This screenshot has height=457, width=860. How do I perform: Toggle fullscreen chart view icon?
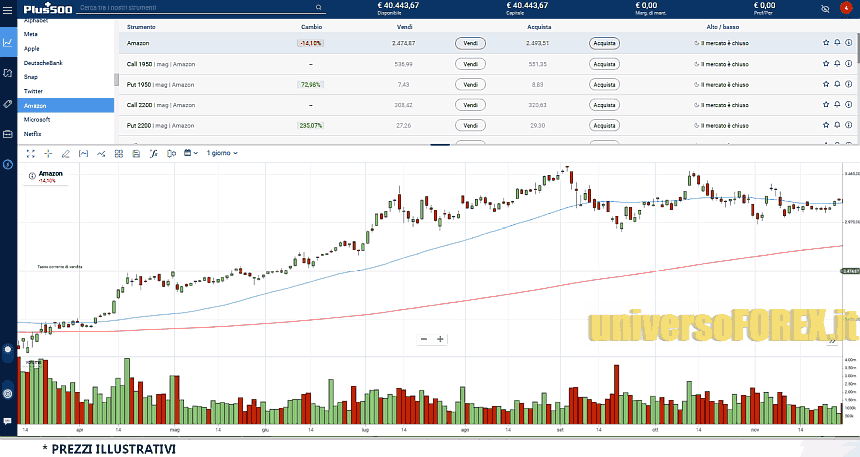pyautogui.click(x=30, y=153)
